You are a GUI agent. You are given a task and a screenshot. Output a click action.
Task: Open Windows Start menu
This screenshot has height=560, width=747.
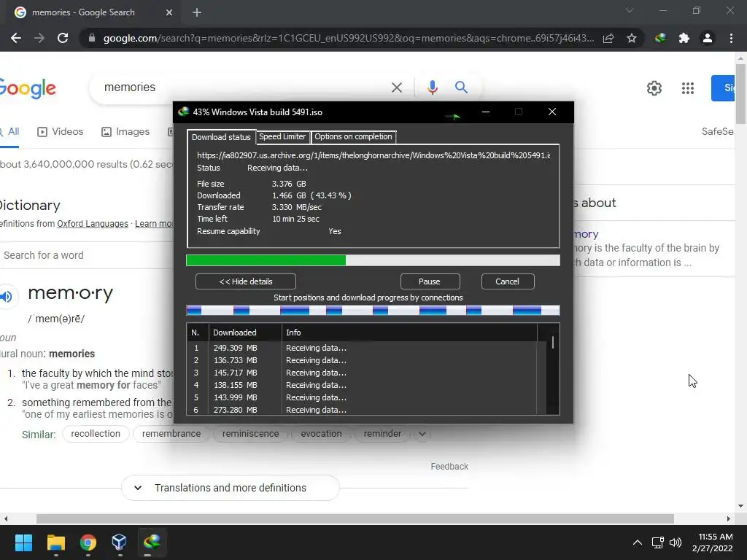coord(23,542)
